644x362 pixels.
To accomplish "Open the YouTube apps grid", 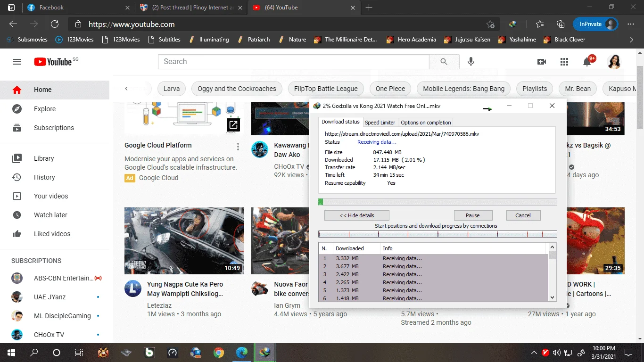I will 564,62.
